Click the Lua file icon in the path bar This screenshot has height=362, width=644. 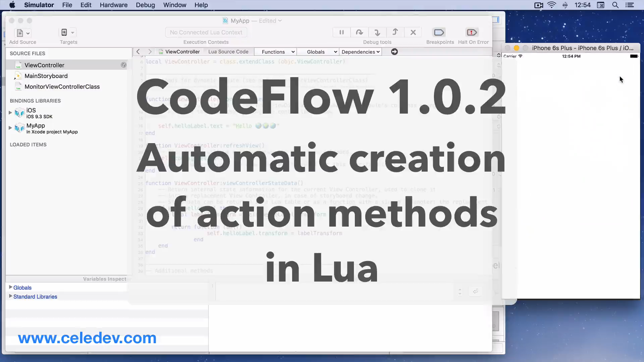tap(161, 52)
